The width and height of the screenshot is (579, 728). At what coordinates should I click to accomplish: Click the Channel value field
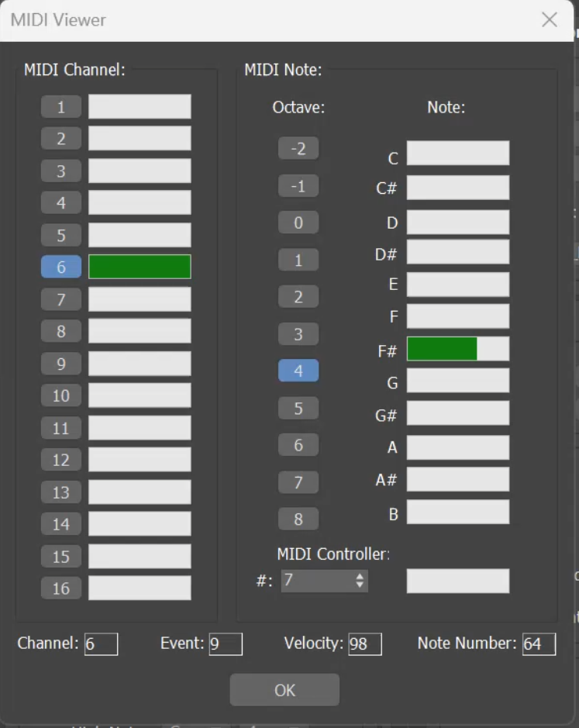coord(101,644)
